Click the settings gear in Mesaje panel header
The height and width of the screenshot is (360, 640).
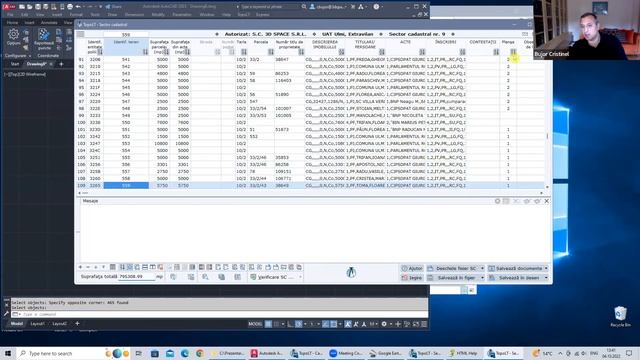(x=497, y=201)
